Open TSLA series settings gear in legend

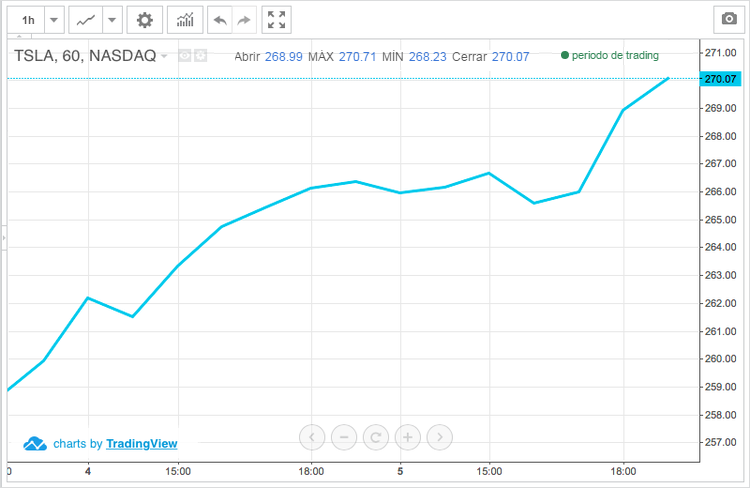pos(200,56)
